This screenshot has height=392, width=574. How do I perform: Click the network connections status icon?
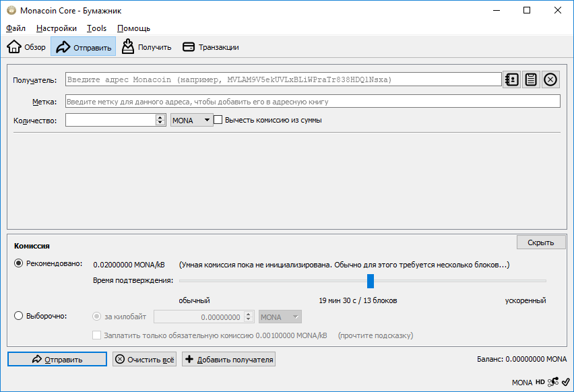click(x=552, y=382)
